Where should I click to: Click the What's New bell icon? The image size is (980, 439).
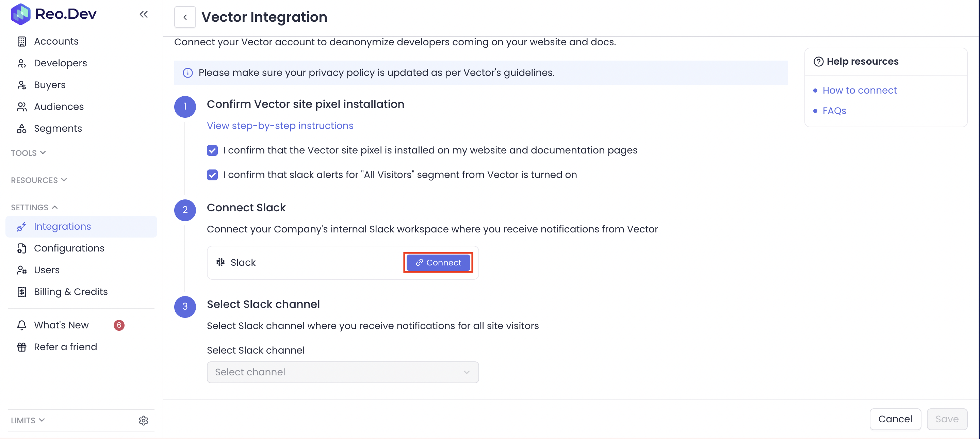coord(22,325)
